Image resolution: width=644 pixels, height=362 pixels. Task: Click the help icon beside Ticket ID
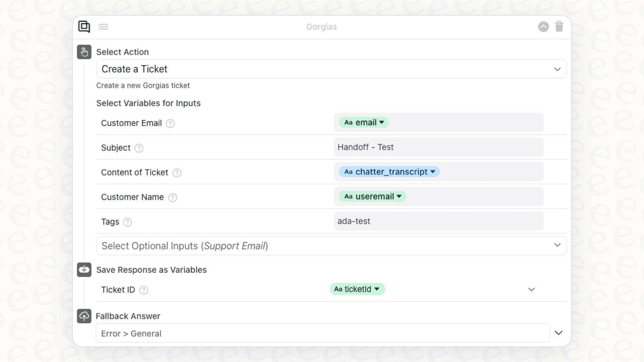[x=144, y=290]
